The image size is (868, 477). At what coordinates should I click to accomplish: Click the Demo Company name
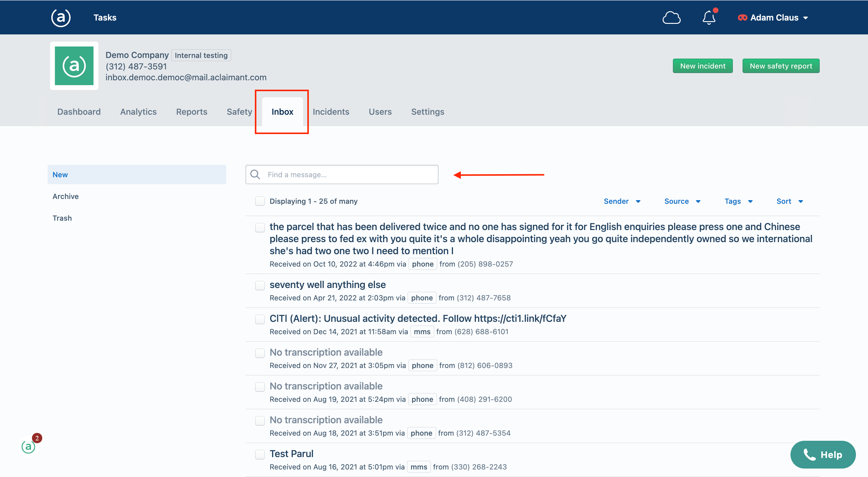tap(137, 55)
